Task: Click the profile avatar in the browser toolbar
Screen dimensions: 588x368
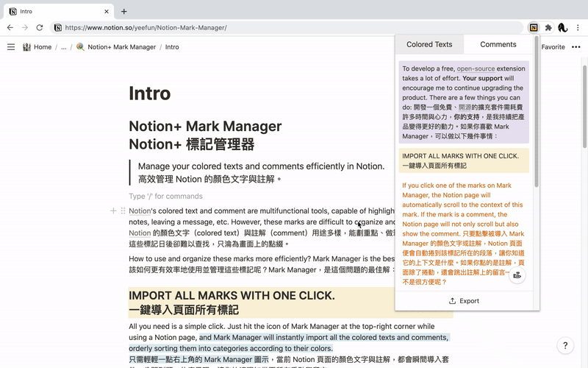Action: click(562, 27)
